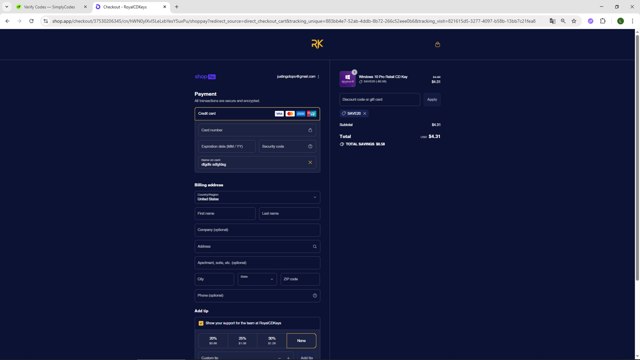
Task: Go forward to next page
Action: 19,21
